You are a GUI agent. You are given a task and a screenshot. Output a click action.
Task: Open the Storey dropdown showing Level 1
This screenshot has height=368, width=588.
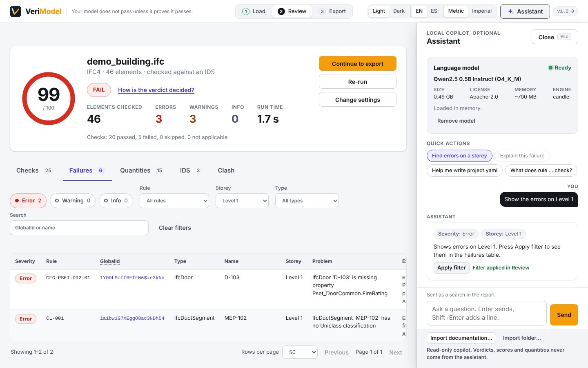coord(242,201)
